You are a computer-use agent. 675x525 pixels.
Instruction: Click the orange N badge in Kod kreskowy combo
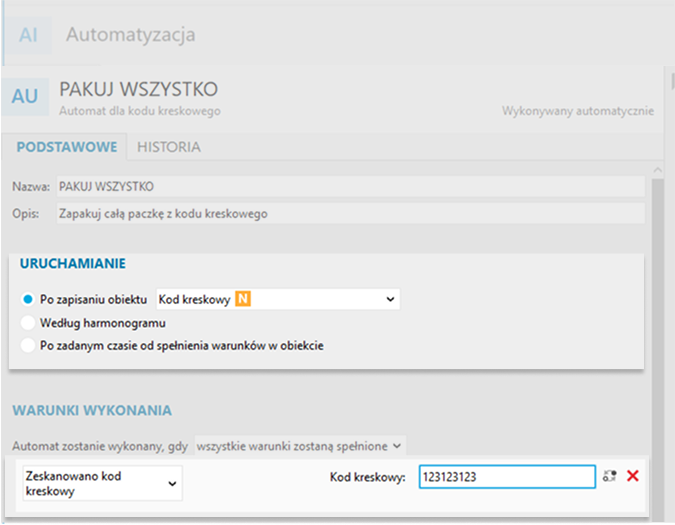[x=243, y=299]
